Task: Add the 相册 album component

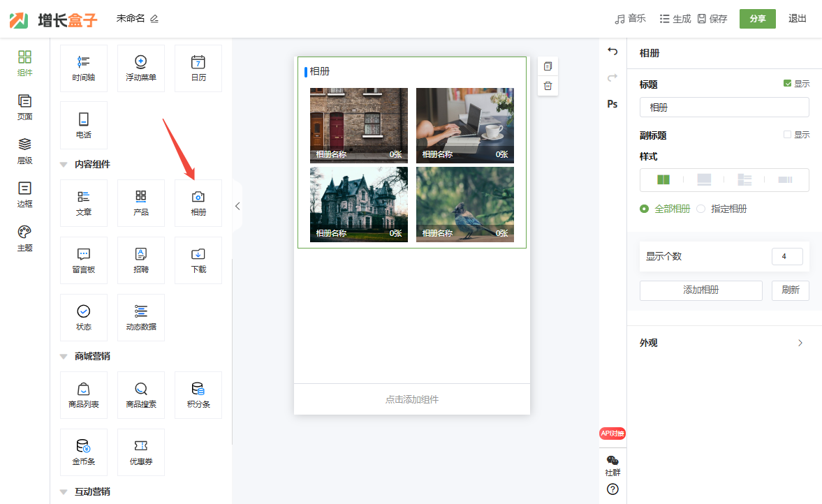Action: point(198,202)
